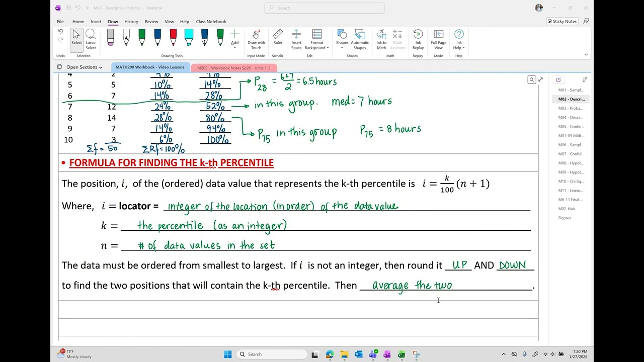Toggle the Ruler stencil

coord(278,38)
